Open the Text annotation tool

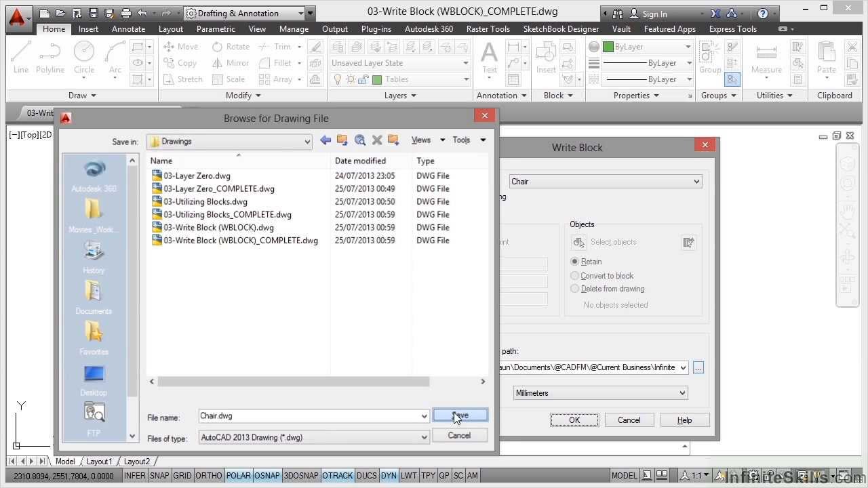[x=490, y=57]
